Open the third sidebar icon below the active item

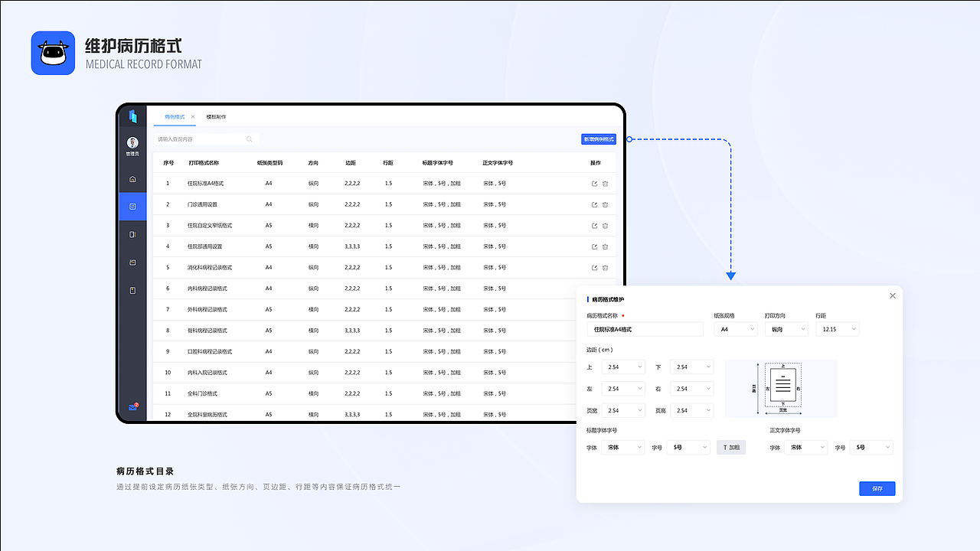tap(132, 234)
